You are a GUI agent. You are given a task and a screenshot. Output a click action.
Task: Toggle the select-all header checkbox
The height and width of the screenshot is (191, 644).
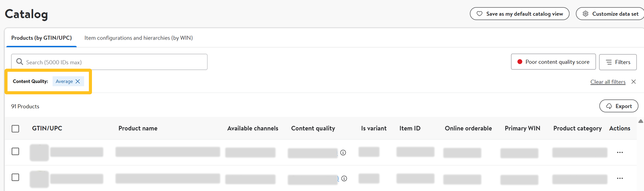click(x=15, y=129)
